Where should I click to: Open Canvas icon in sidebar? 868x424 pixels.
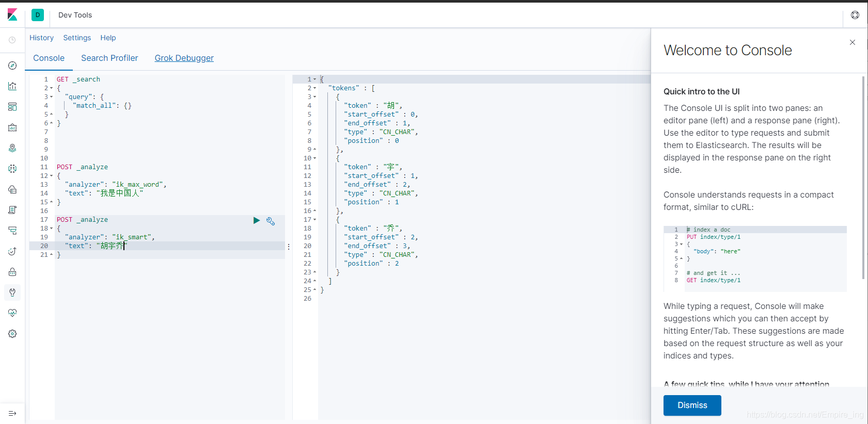[12, 127]
